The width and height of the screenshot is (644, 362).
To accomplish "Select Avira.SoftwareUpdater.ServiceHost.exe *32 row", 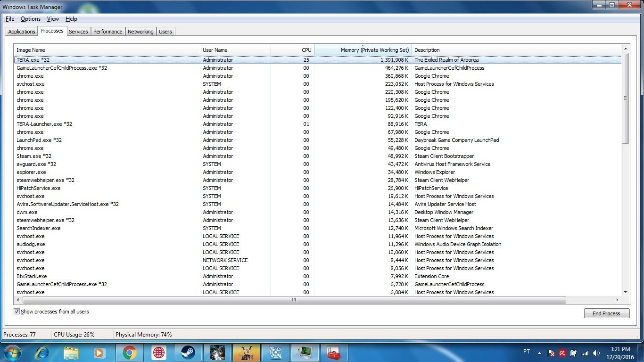I will (x=318, y=204).
